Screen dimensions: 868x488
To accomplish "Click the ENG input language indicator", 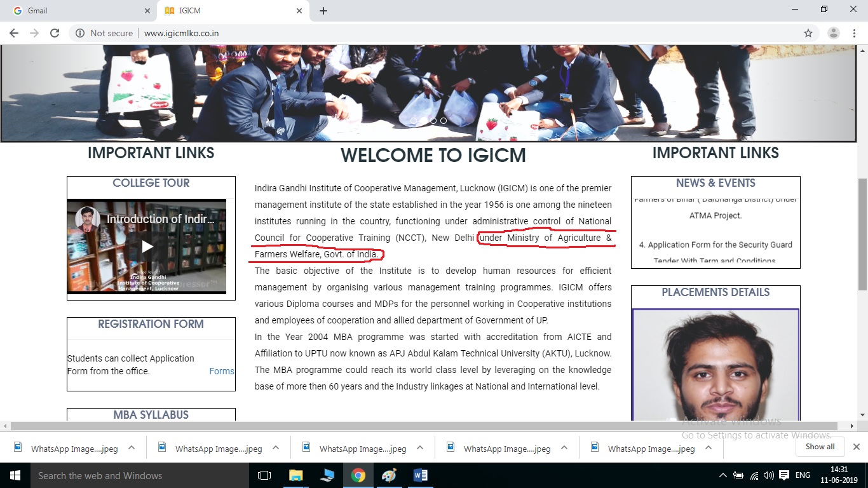I will [x=803, y=475].
